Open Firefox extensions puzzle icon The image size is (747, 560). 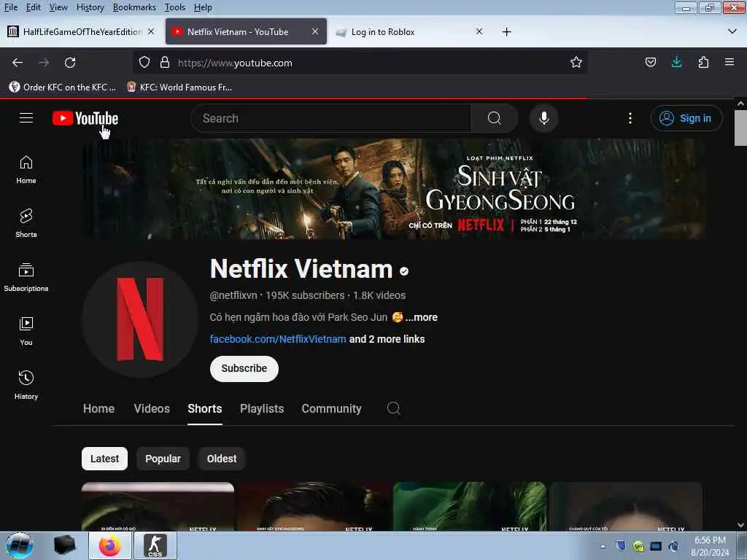coord(703,63)
